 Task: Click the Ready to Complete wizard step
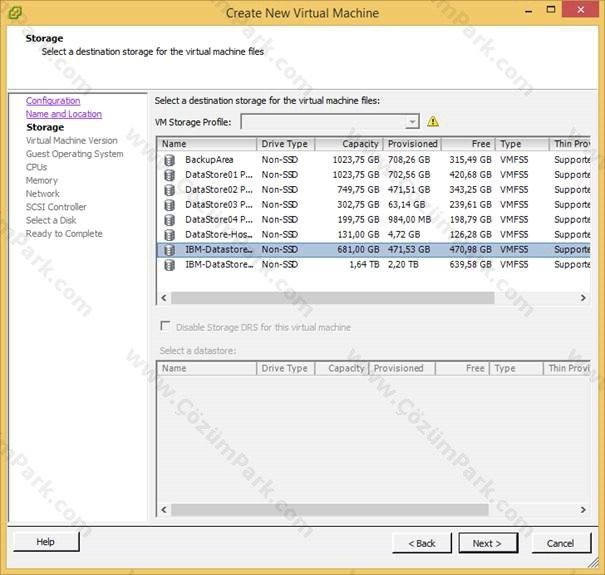pos(64,234)
